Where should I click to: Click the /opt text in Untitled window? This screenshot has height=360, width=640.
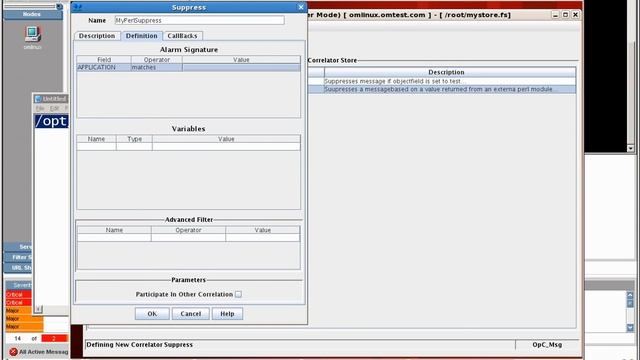coord(51,121)
